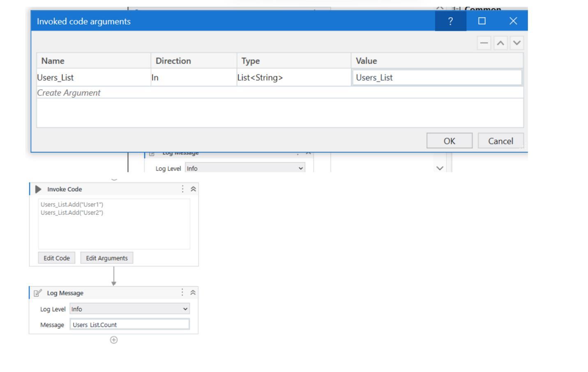Click the Edit Code button

(x=57, y=258)
